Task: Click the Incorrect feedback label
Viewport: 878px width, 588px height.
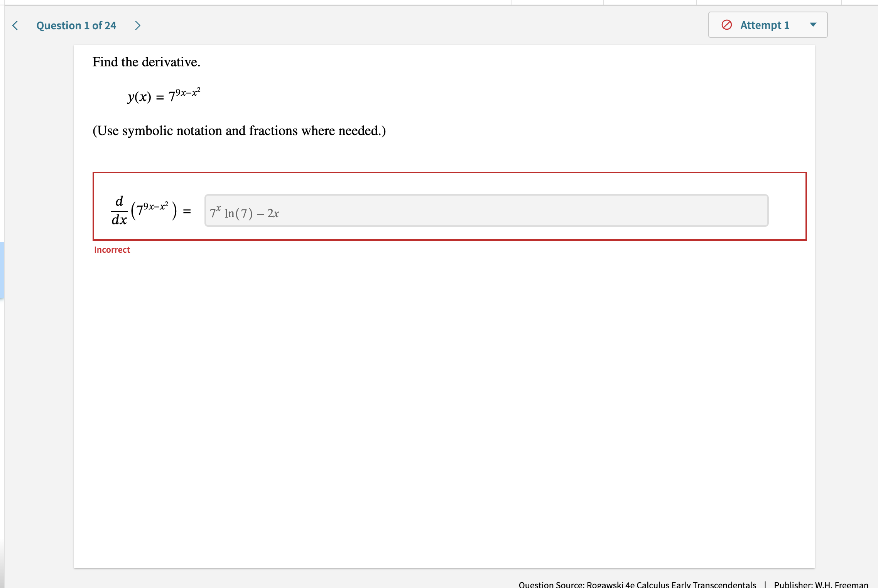Action: point(111,250)
